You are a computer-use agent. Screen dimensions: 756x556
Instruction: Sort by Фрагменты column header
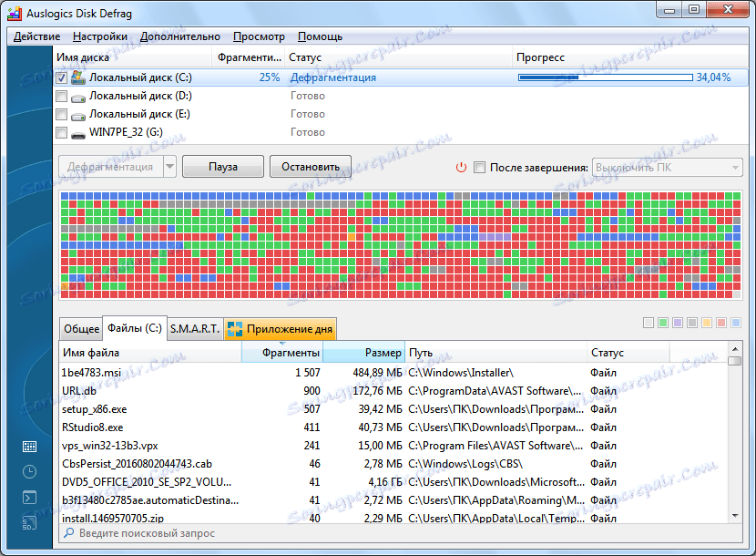[282, 353]
